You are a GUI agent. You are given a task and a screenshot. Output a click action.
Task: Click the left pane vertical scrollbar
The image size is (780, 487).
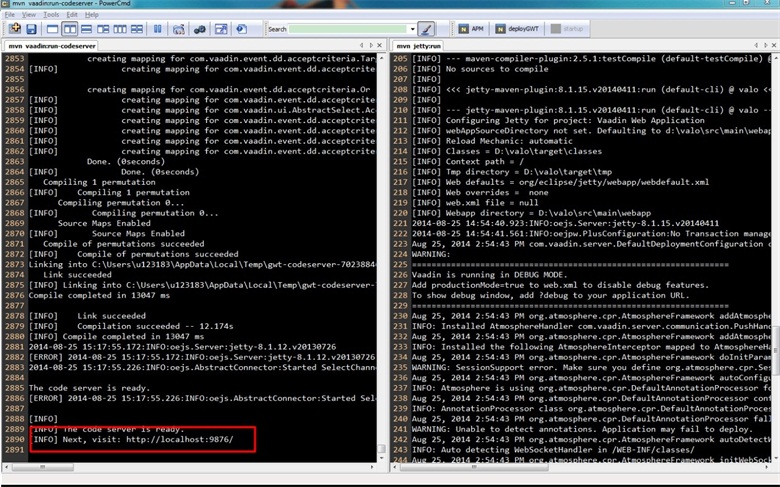pos(383,250)
